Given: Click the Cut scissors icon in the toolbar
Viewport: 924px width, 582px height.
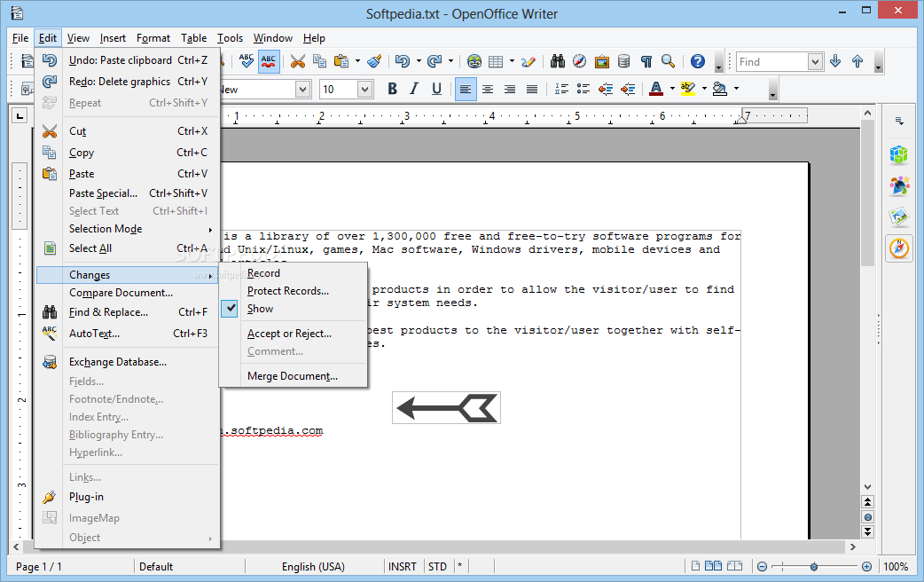Looking at the screenshot, I should (x=298, y=61).
